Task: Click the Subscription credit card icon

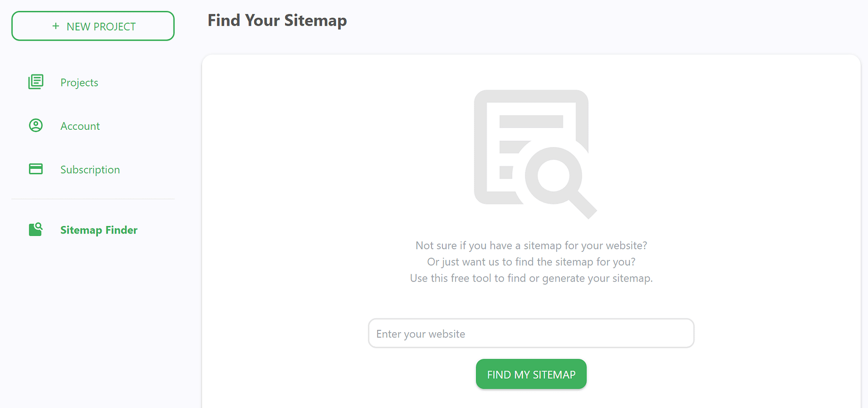Action: point(36,169)
